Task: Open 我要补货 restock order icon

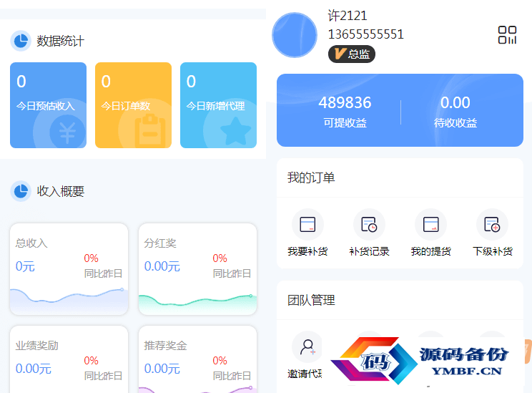Action: (307, 225)
